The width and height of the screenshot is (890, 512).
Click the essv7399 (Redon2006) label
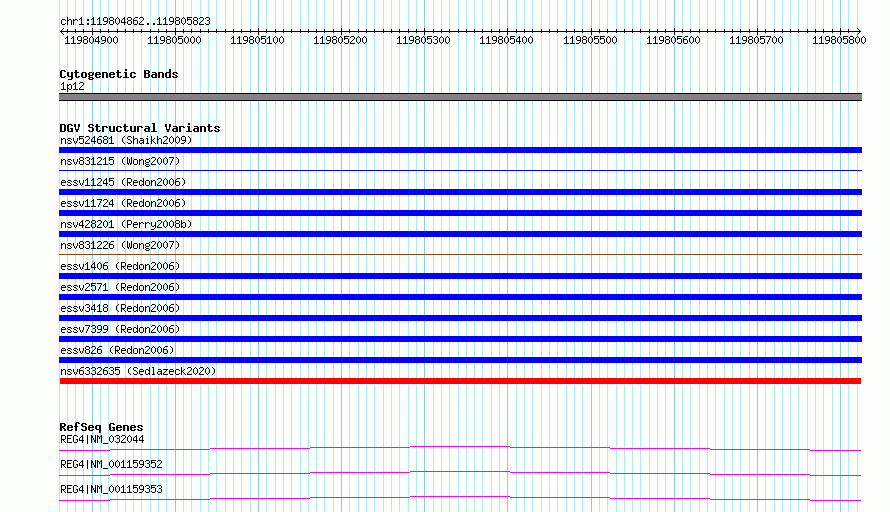120,329
